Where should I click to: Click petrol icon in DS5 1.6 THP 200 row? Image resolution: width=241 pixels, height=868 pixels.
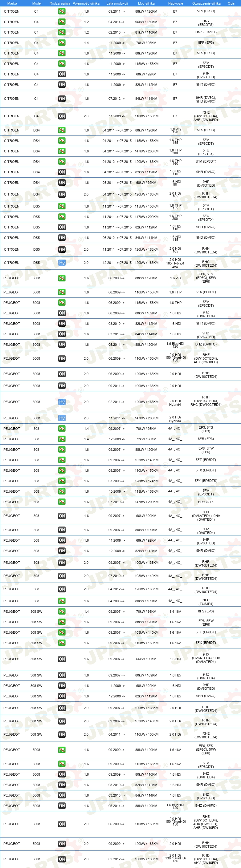coord(62,217)
